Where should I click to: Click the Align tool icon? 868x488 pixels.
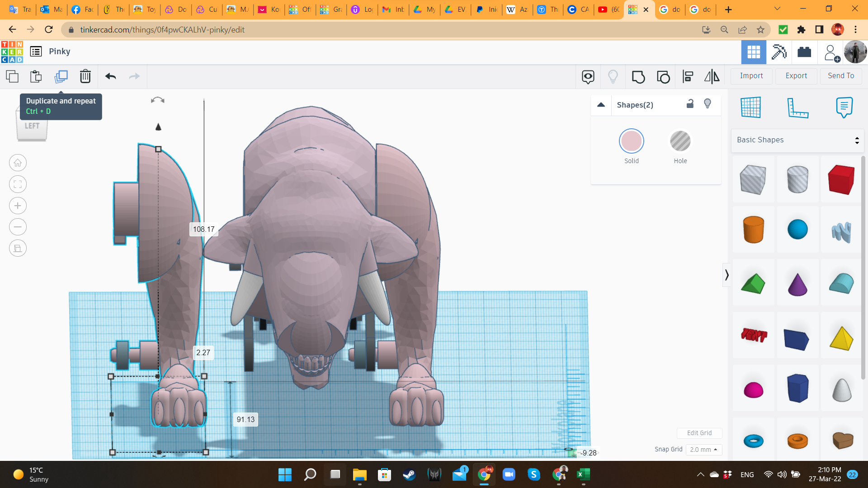pyautogui.click(x=688, y=77)
